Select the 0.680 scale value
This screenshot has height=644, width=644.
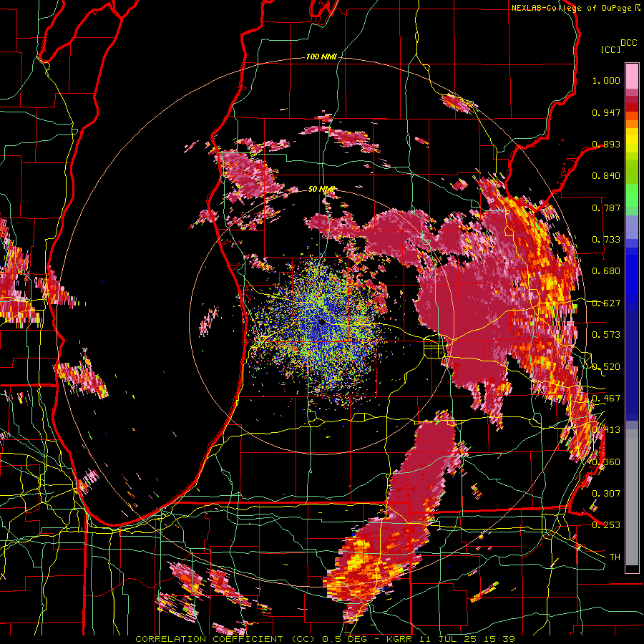tap(606, 271)
